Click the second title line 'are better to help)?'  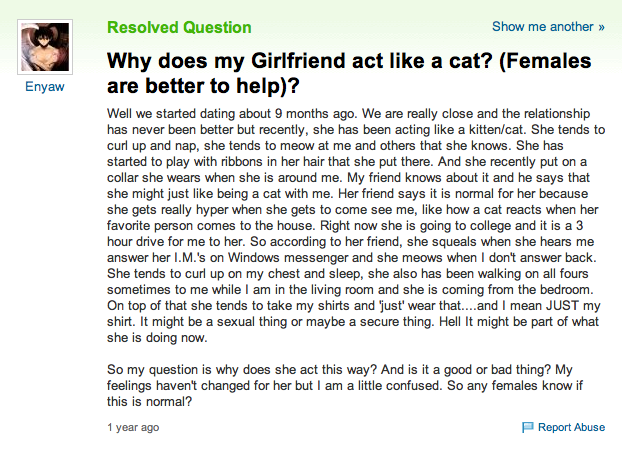point(203,86)
